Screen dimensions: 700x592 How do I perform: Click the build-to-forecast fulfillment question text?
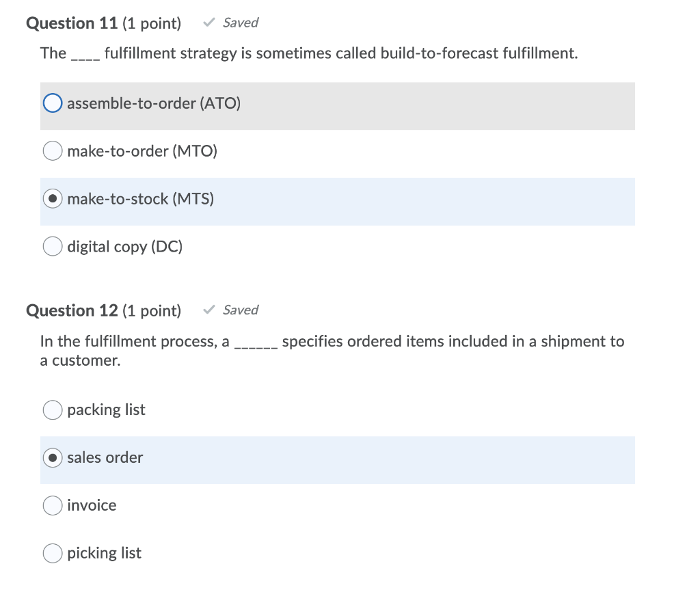308,53
